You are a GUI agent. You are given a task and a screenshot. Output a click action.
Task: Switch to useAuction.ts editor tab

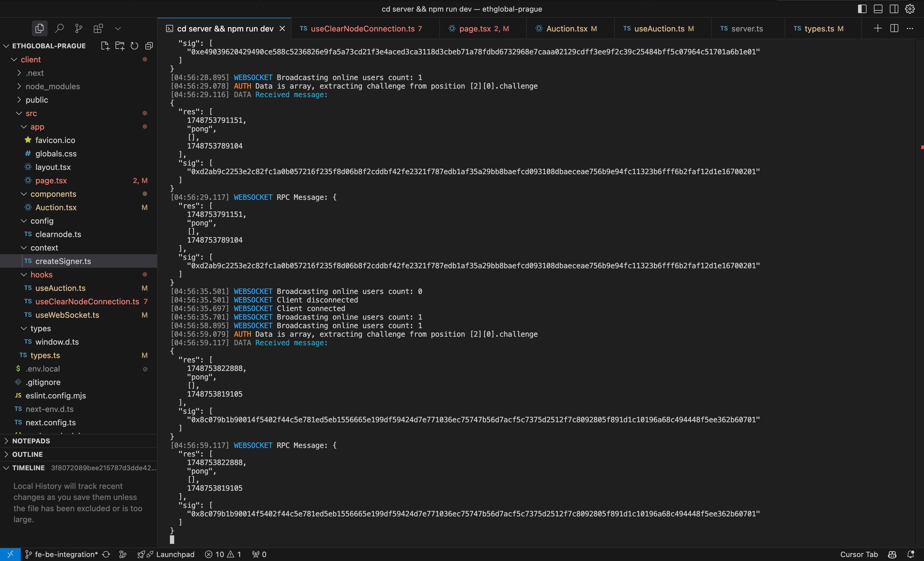pyautogui.click(x=663, y=28)
